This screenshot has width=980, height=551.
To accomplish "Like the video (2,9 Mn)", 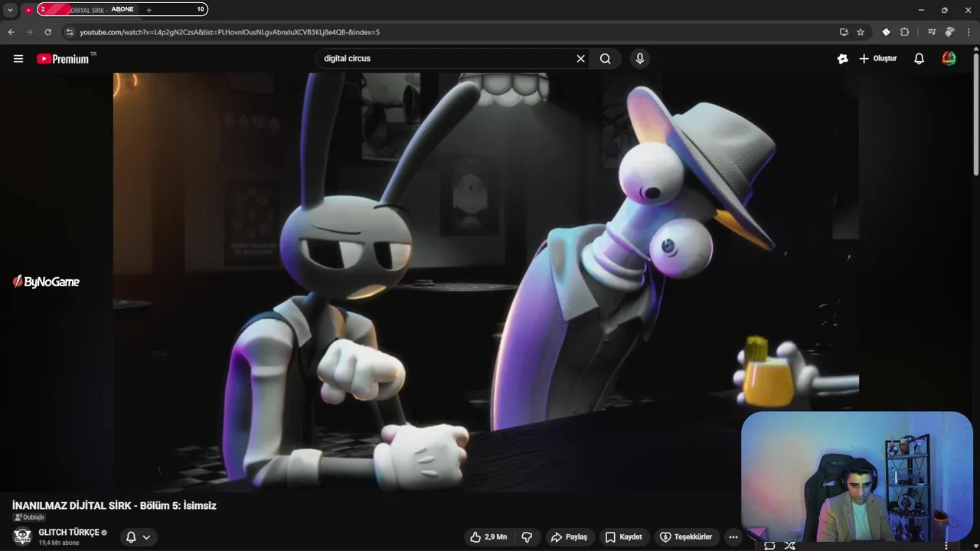I will (489, 537).
